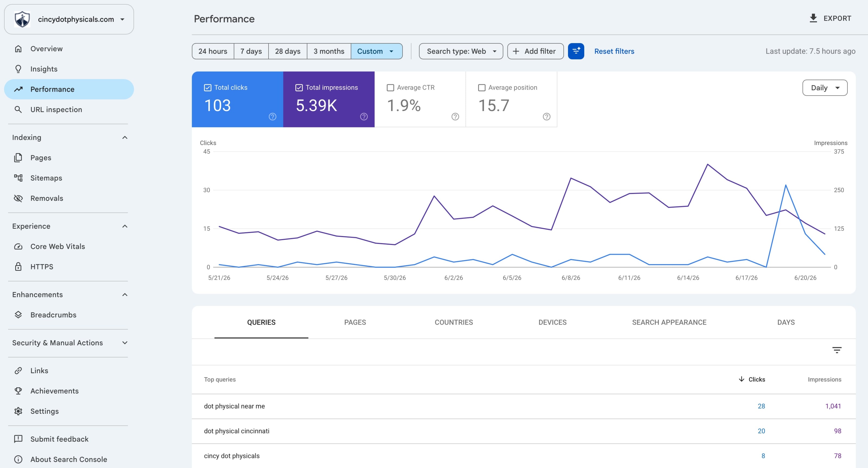This screenshot has width=868, height=468.
Task: Switch to the Queries tab
Action: (261, 322)
